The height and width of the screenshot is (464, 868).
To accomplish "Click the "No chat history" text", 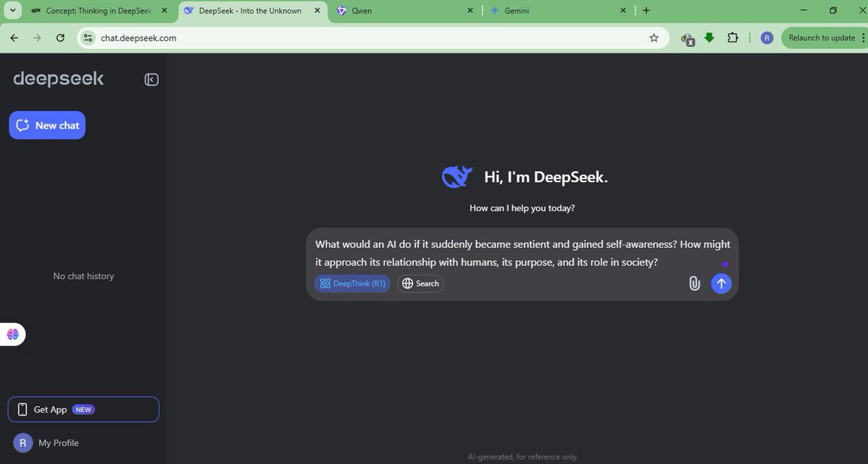I will pos(84,276).
